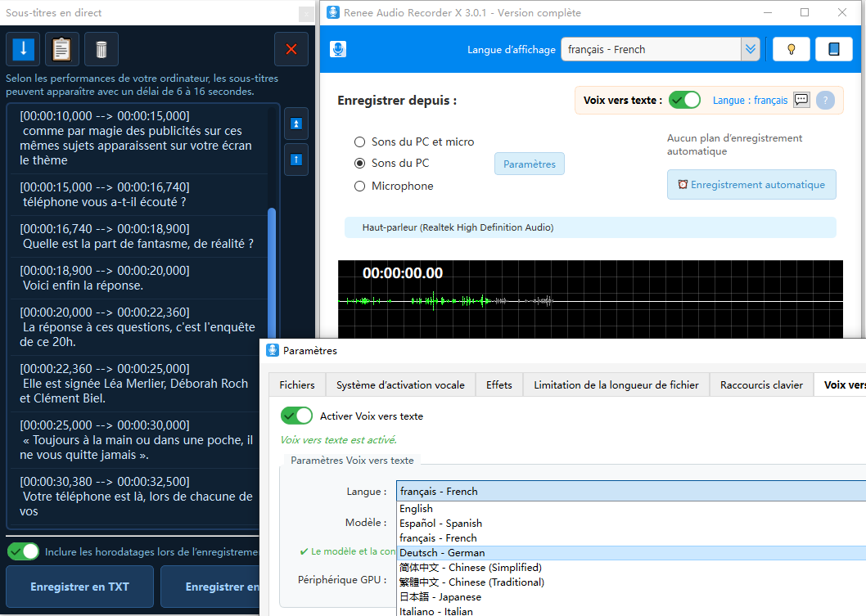Click the 00:00:00.00 recording timer
Screen dimensions: 866x616
(403, 273)
